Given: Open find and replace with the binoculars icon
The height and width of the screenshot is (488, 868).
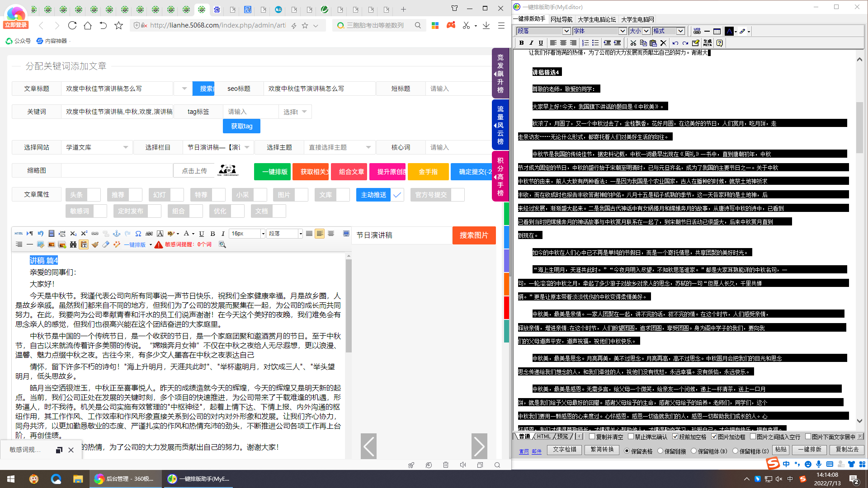Looking at the screenshot, I should point(73,244).
